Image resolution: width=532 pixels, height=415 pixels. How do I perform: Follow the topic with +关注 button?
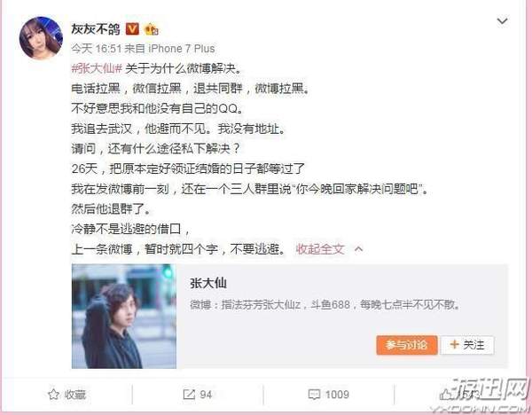coord(467,345)
